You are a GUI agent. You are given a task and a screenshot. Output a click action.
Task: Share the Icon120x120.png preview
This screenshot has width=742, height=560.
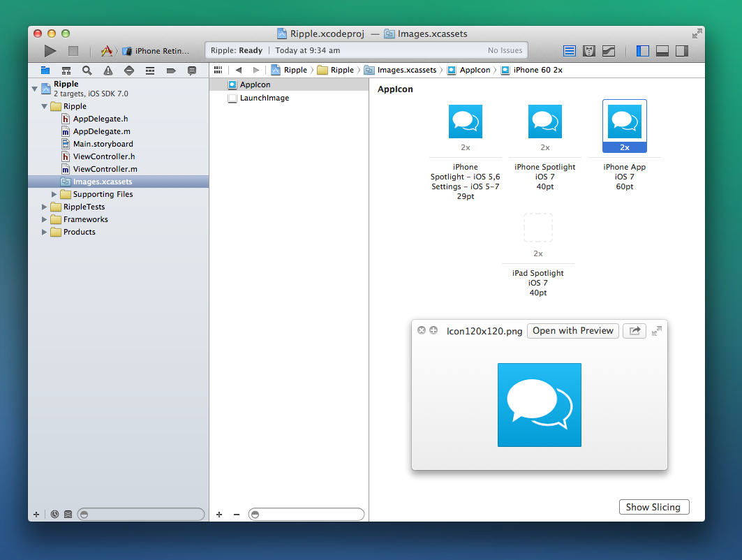coord(635,331)
